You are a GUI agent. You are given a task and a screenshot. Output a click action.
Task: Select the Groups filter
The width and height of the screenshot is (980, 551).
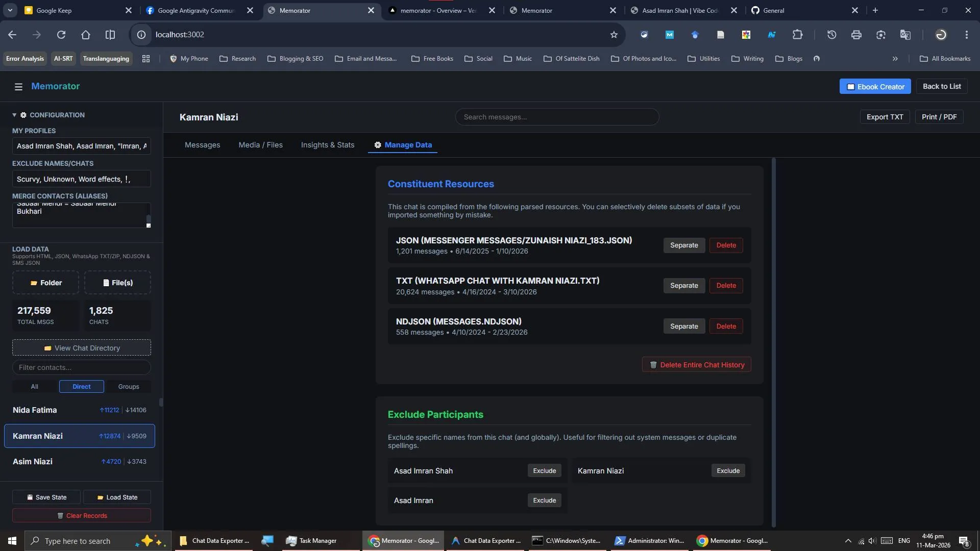click(129, 387)
